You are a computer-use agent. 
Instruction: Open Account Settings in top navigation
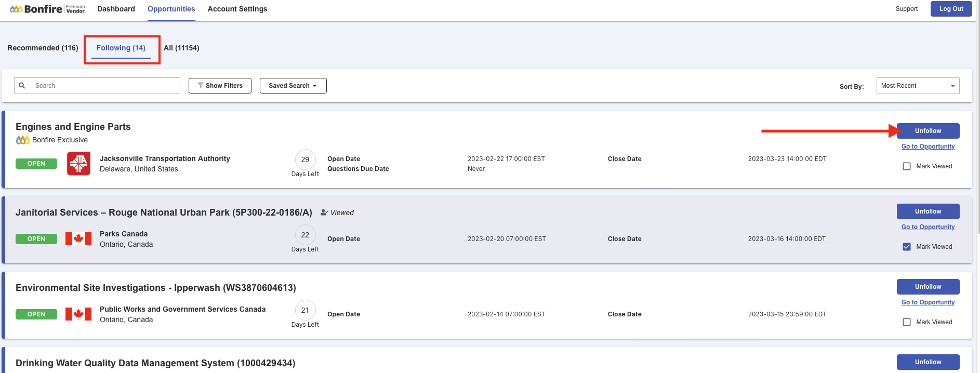click(x=237, y=9)
